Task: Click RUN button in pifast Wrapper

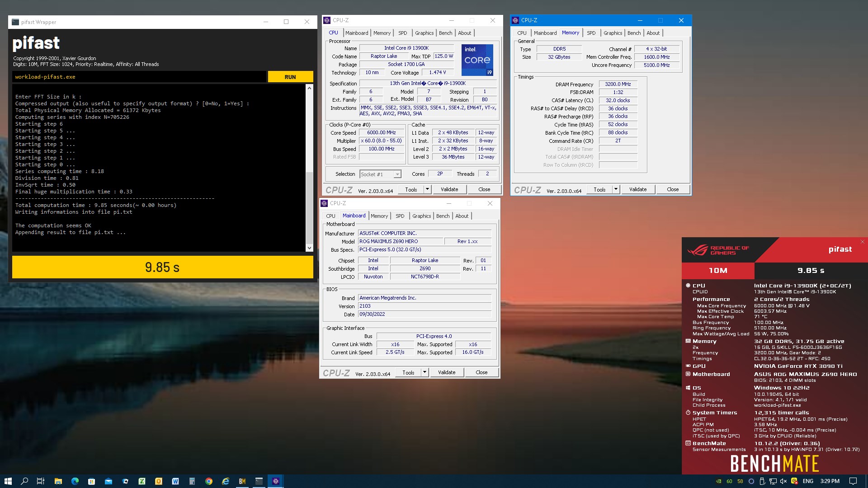Action: pos(290,77)
